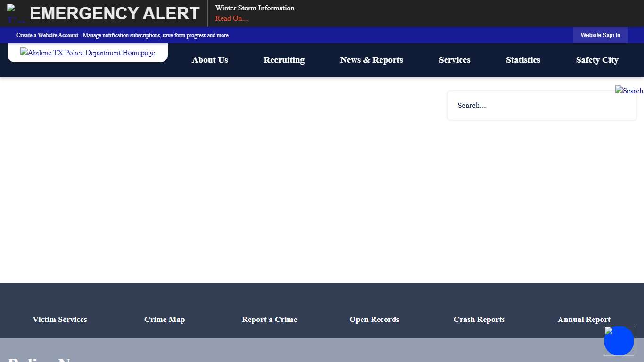Open the Open Records link
Image resolution: width=644 pixels, height=362 pixels.
pyautogui.click(x=374, y=320)
